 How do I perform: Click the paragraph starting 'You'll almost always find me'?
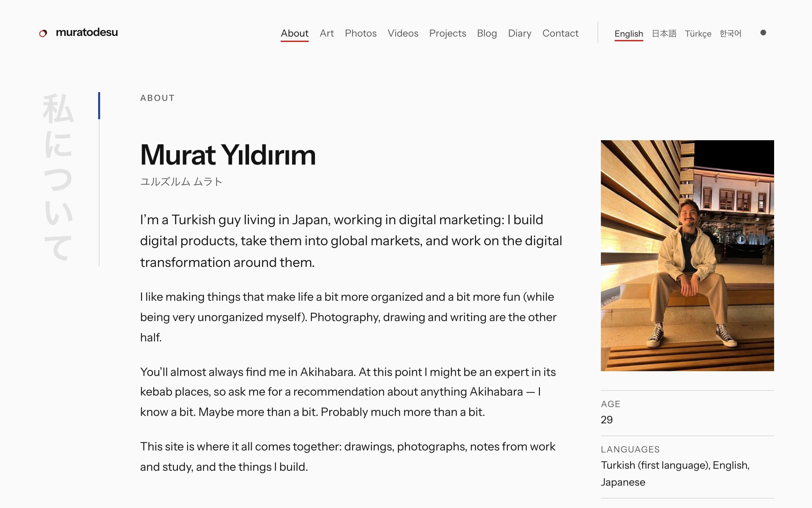tap(348, 392)
